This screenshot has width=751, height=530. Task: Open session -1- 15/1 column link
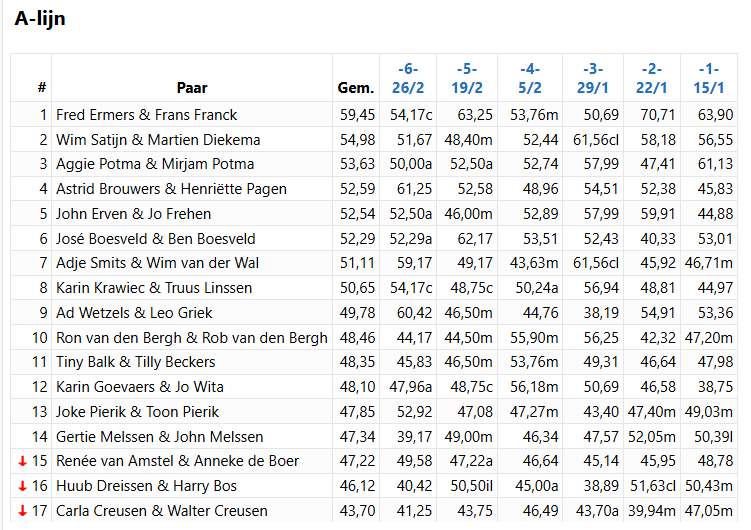(709, 78)
